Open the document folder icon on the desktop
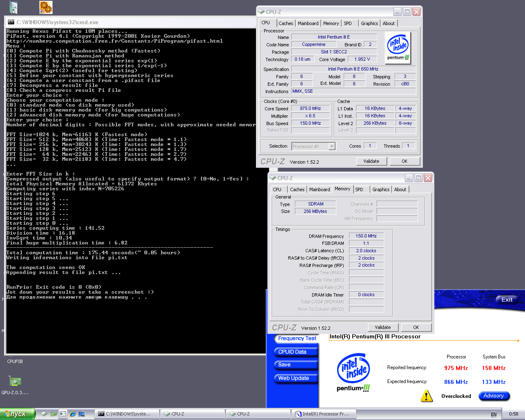The width and height of the screenshot is (525, 420). 14,7
